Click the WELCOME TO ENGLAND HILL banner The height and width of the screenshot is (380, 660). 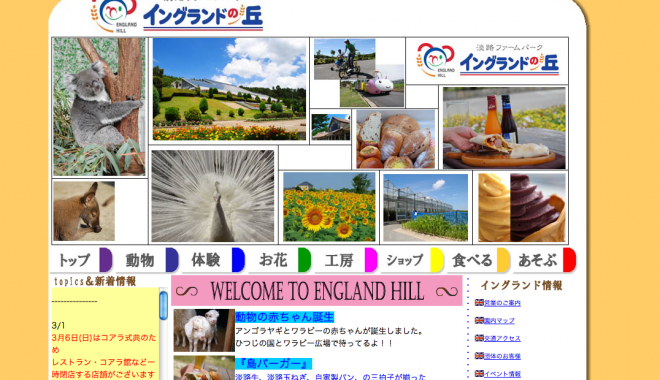(x=317, y=291)
